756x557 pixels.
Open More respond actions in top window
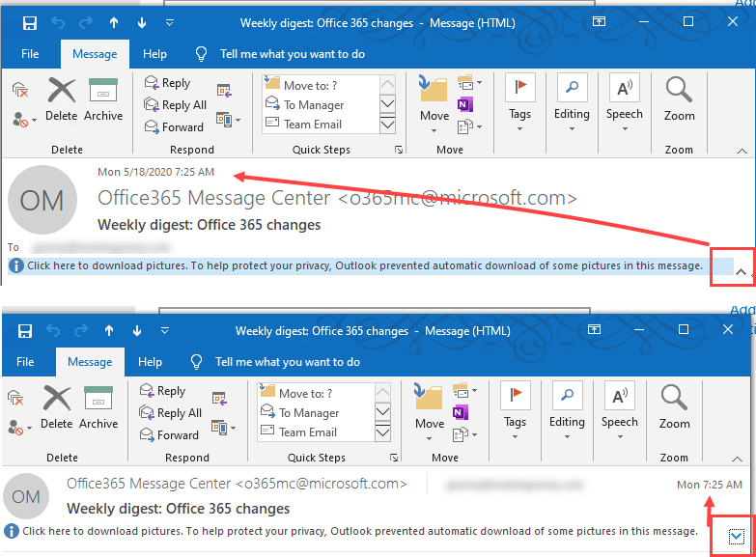click(x=228, y=119)
